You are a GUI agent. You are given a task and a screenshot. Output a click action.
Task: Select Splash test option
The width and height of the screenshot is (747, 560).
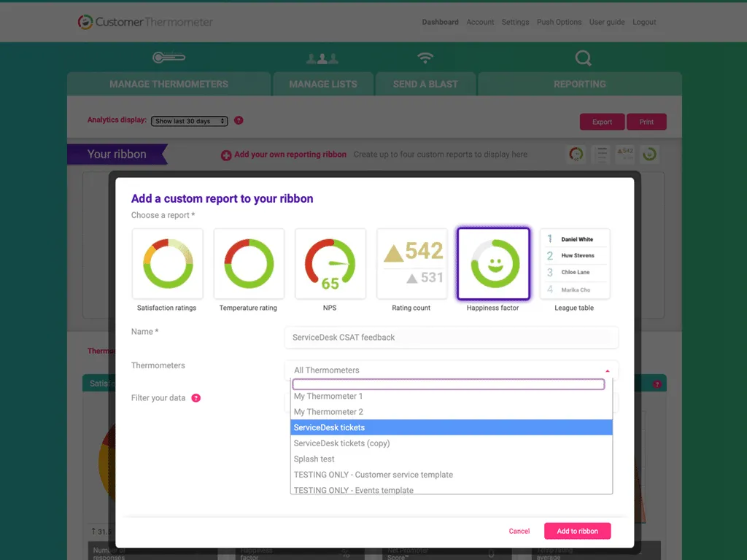click(451, 459)
